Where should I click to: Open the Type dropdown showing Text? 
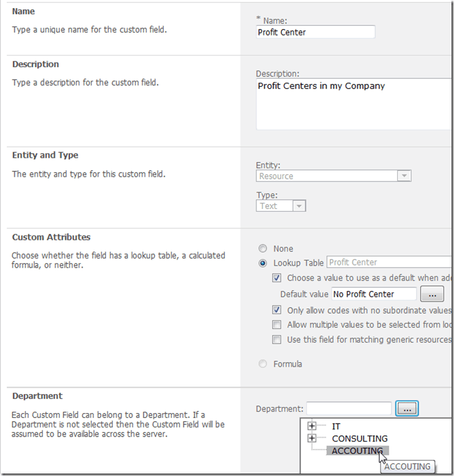pos(281,206)
